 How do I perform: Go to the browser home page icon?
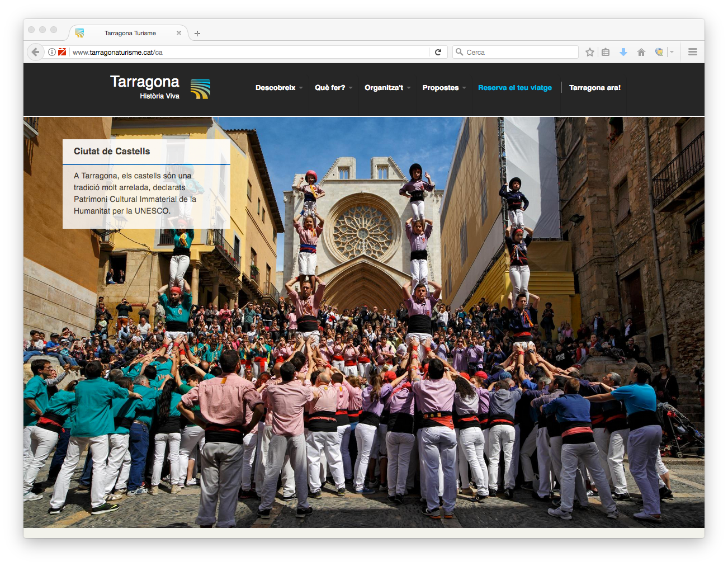click(641, 52)
